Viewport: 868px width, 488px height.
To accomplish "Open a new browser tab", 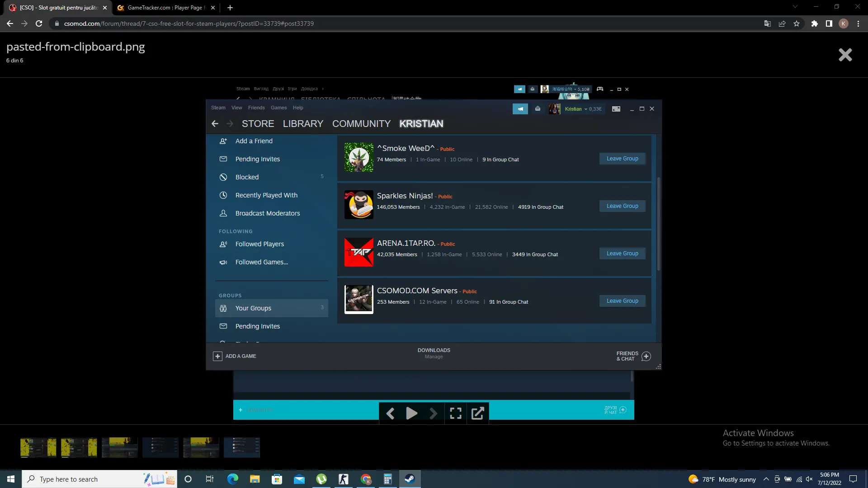I will click(230, 8).
